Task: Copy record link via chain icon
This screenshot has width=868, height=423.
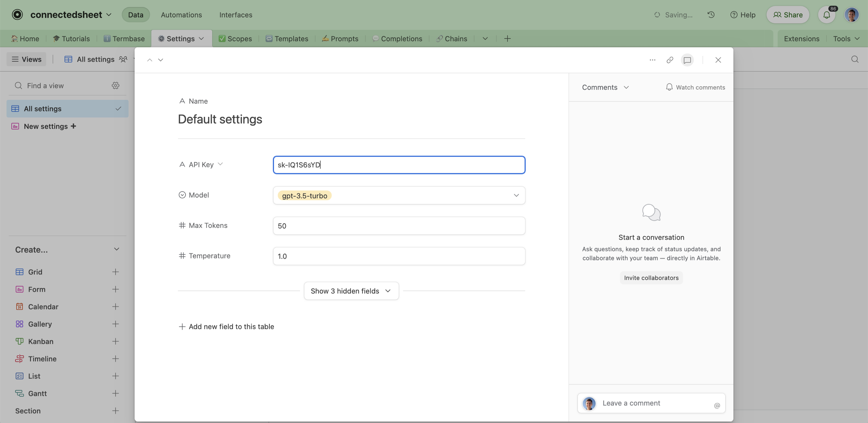Action: 669,60
